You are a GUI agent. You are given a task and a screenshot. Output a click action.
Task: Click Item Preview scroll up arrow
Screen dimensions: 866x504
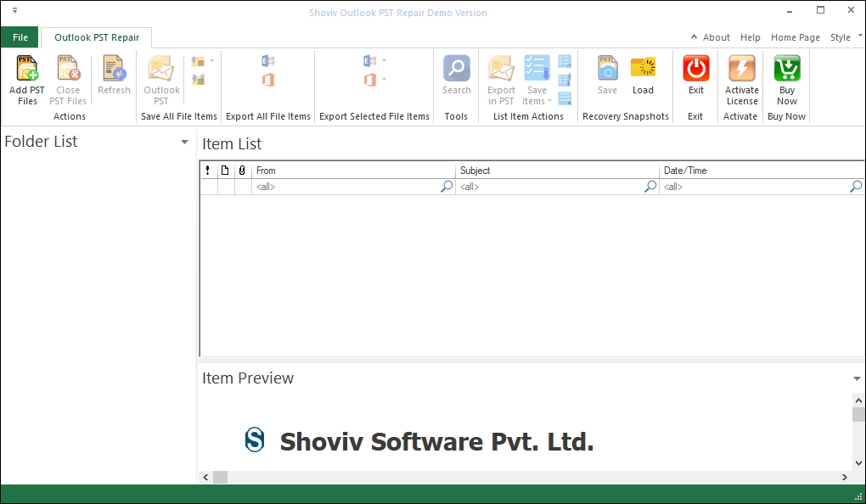click(x=858, y=400)
